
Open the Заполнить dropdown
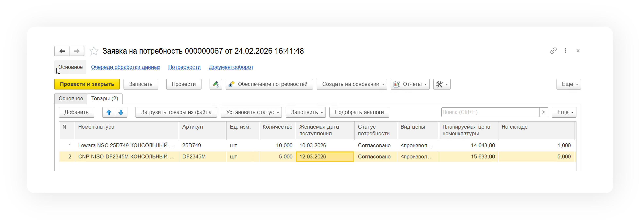tap(306, 112)
